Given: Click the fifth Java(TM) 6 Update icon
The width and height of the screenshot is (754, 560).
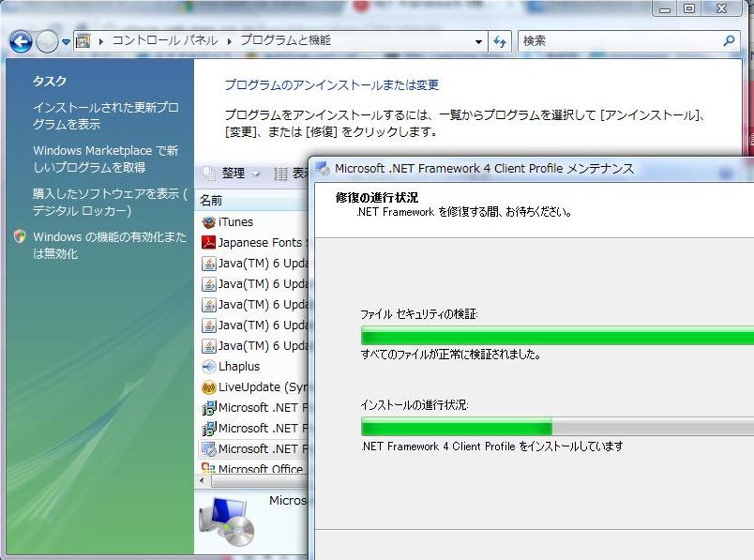Looking at the screenshot, I should [208, 346].
